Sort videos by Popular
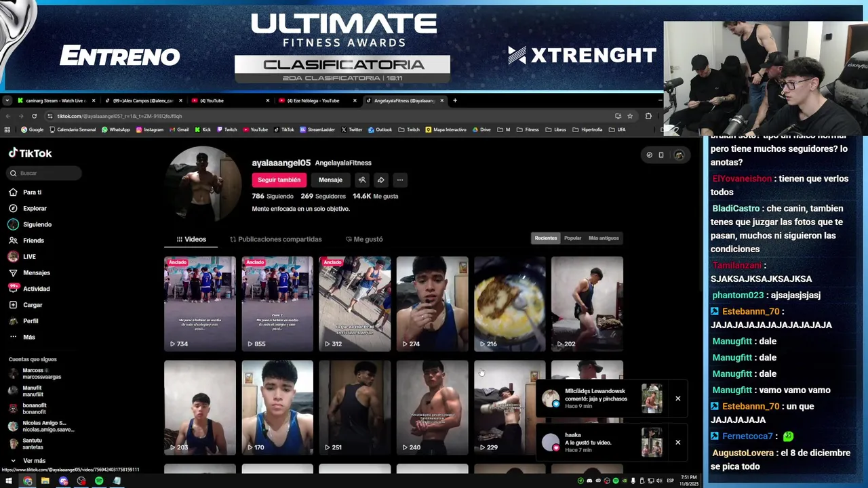This screenshot has width=868, height=488. pos(573,238)
